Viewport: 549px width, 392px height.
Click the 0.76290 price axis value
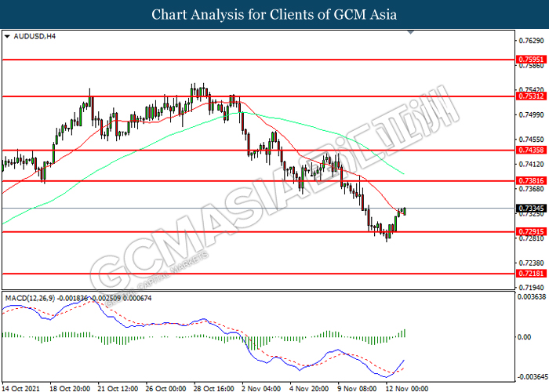click(532, 41)
